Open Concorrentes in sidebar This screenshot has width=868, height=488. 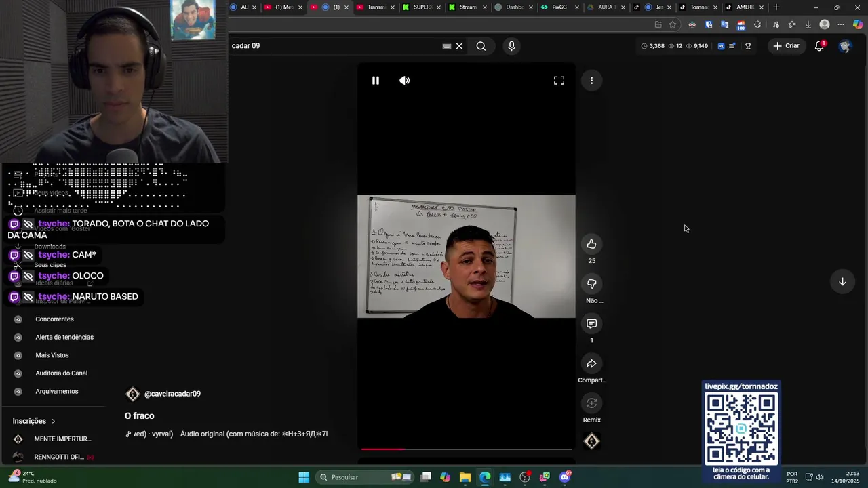54,319
